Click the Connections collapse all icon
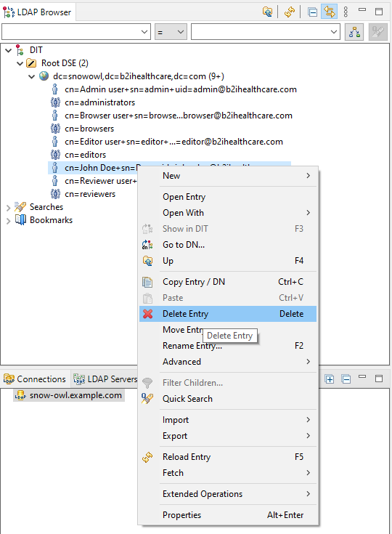Image resolution: width=392 pixels, height=534 pixels. point(346,379)
